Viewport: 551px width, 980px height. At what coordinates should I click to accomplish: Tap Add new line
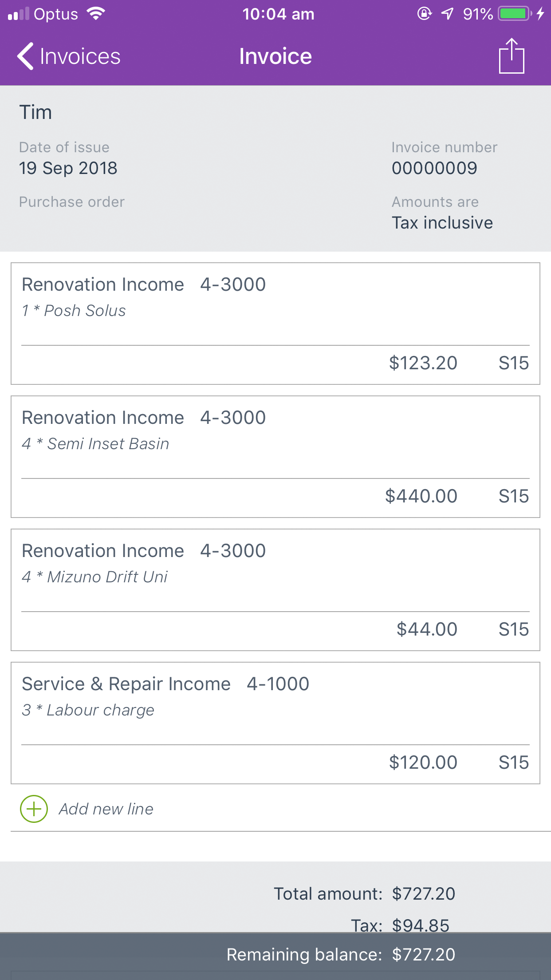(106, 809)
